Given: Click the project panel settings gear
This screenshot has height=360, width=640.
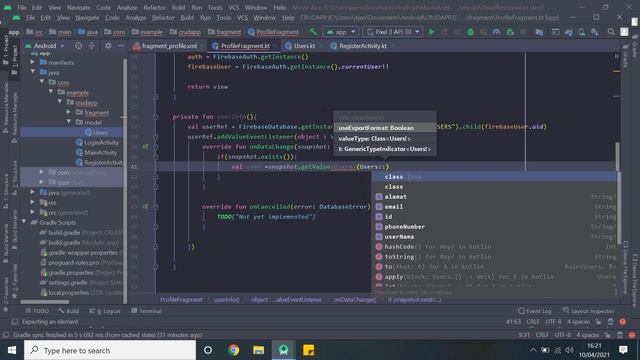Looking at the screenshot, I should tap(108, 46).
